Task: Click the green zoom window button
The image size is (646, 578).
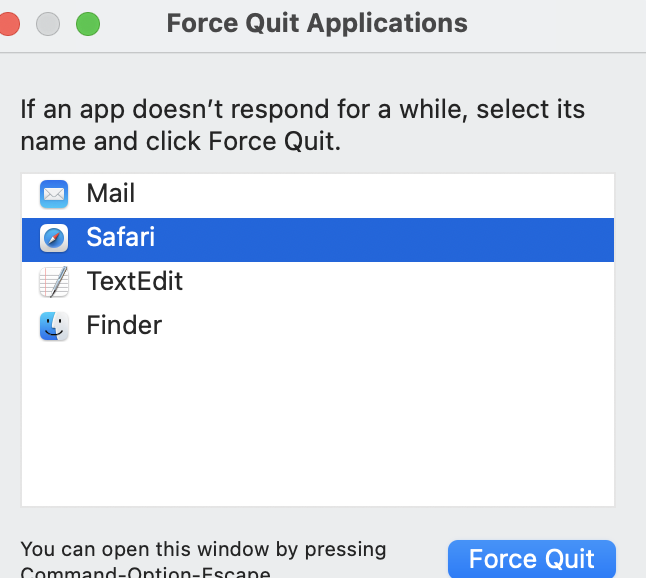Action: pyautogui.click(x=88, y=22)
